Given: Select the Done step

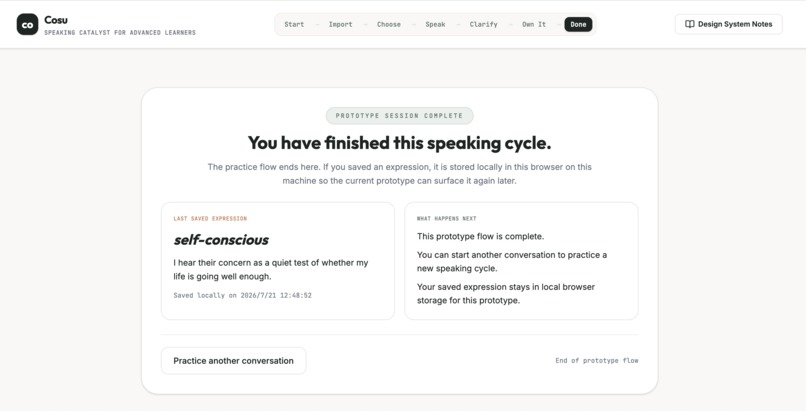Looking at the screenshot, I should pyautogui.click(x=578, y=24).
